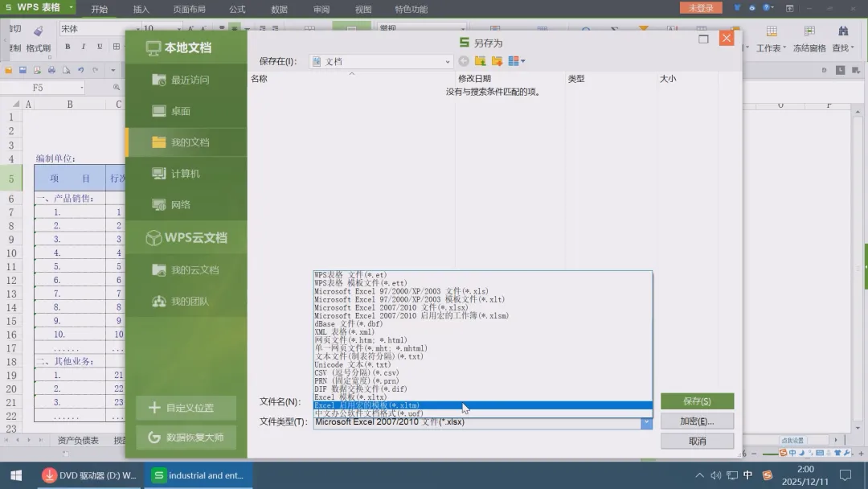Click the volume icon in system tray
This screenshot has height=489, width=868.
click(716, 475)
